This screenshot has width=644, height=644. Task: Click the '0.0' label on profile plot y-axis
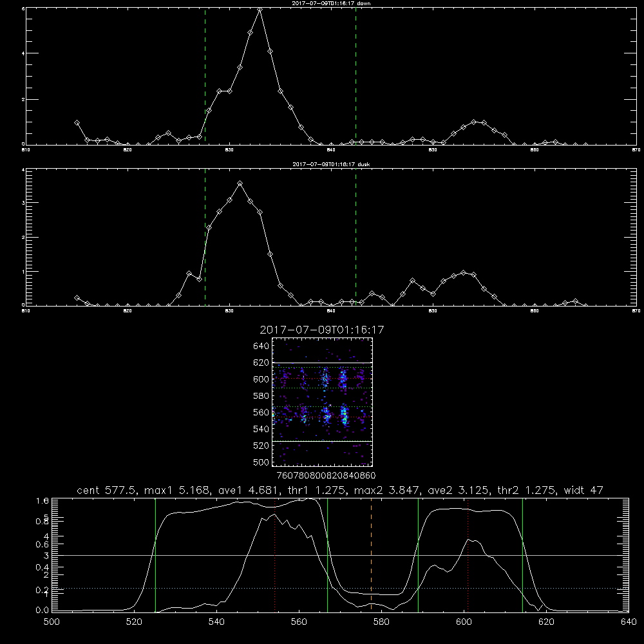[x=42, y=611]
